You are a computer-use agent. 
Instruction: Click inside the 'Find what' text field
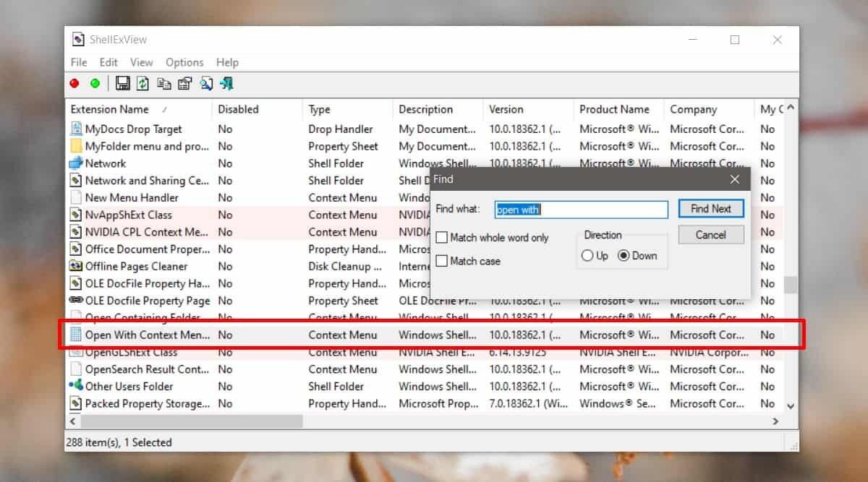pyautogui.click(x=581, y=210)
